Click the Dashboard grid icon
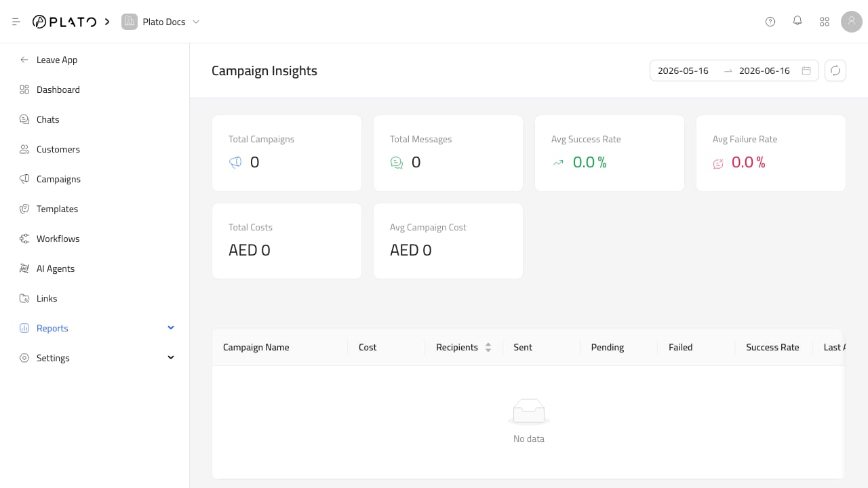Image resolution: width=868 pixels, height=488 pixels. click(24, 89)
